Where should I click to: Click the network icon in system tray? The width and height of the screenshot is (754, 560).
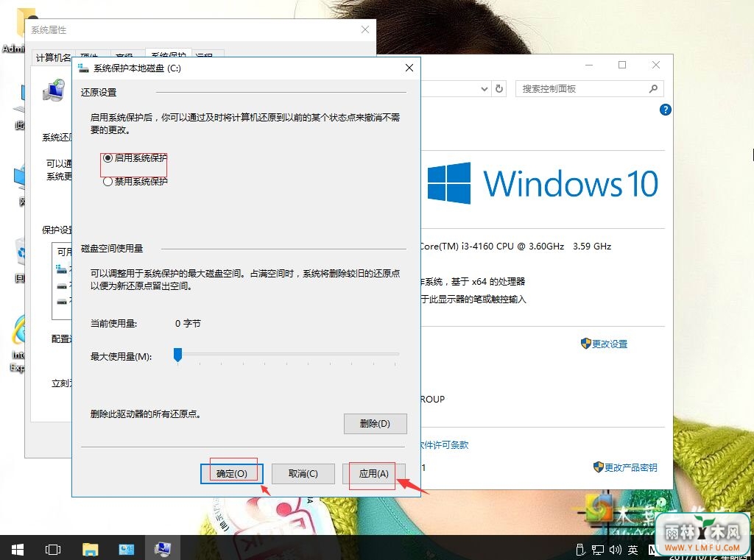(598, 550)
